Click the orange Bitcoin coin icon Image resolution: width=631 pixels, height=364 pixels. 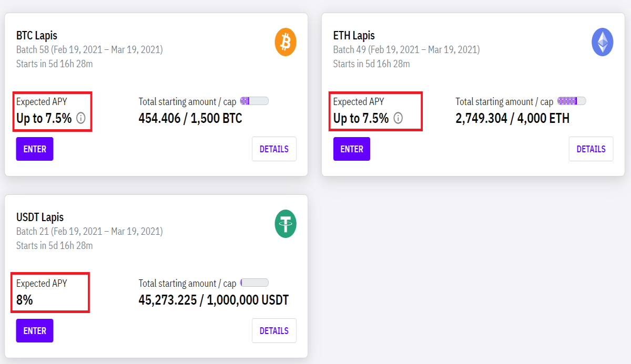[286, 42]
